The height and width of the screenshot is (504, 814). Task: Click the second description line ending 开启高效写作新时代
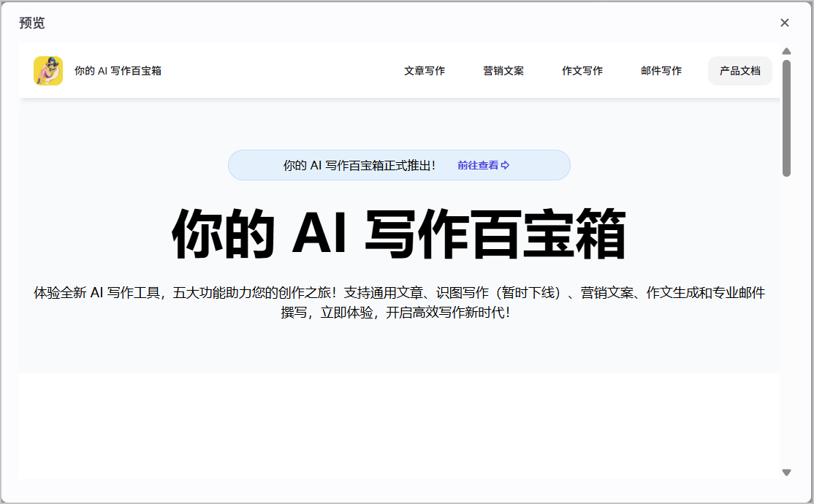click(395, 313)
